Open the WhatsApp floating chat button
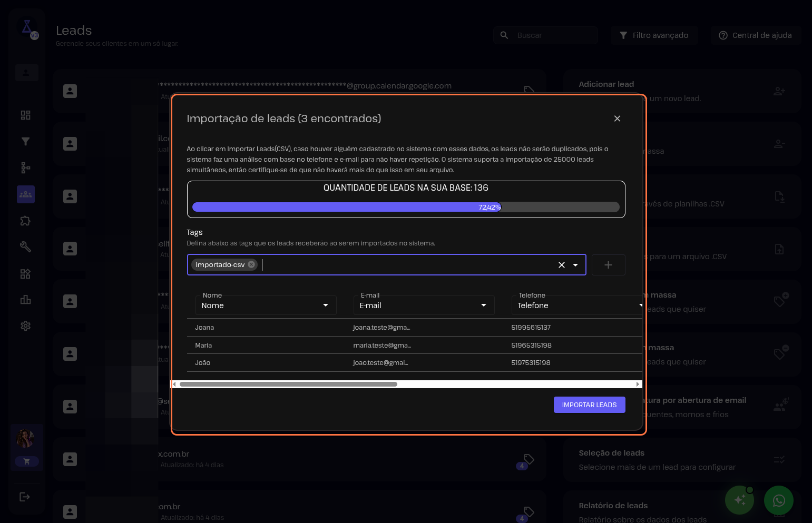 click(778, 500)
